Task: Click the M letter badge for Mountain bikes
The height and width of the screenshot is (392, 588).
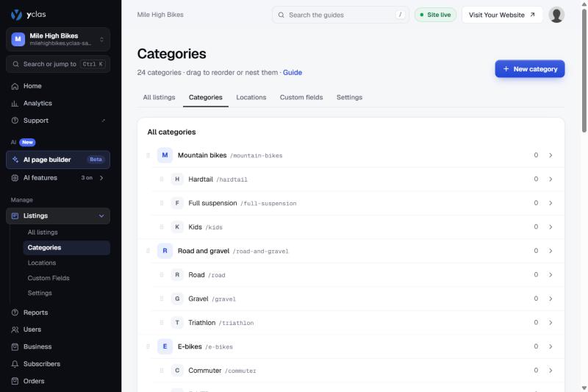Action: (x=165, y=155)
